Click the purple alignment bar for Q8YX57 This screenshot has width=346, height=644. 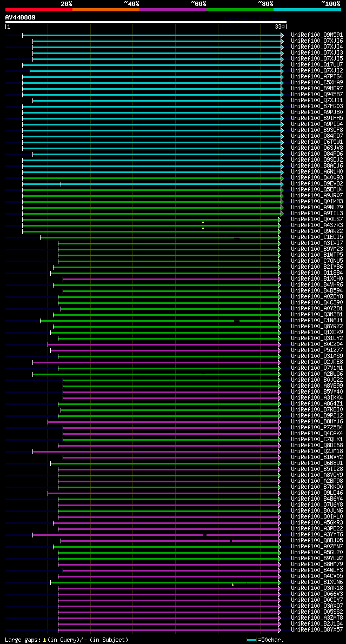pyautogui.click(x=170, y=630)
